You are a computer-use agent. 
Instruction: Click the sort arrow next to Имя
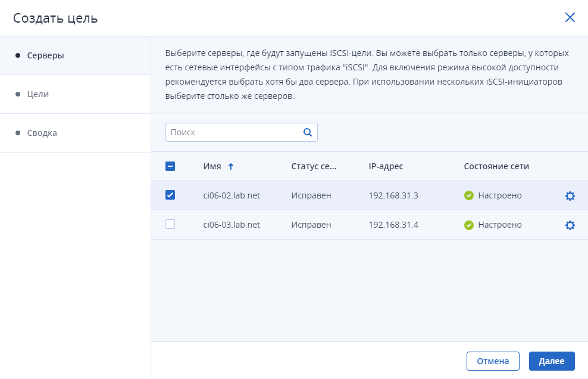click(x=231, y=166)
